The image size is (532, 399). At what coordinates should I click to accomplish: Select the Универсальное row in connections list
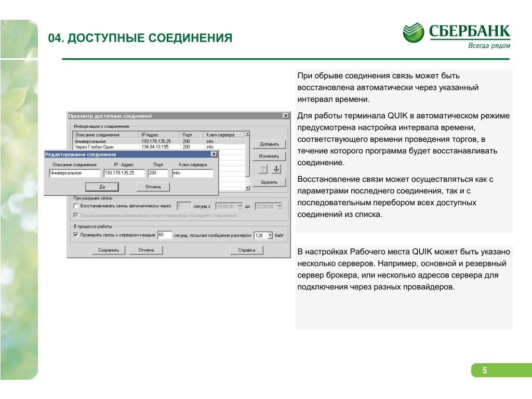[159, 141]
